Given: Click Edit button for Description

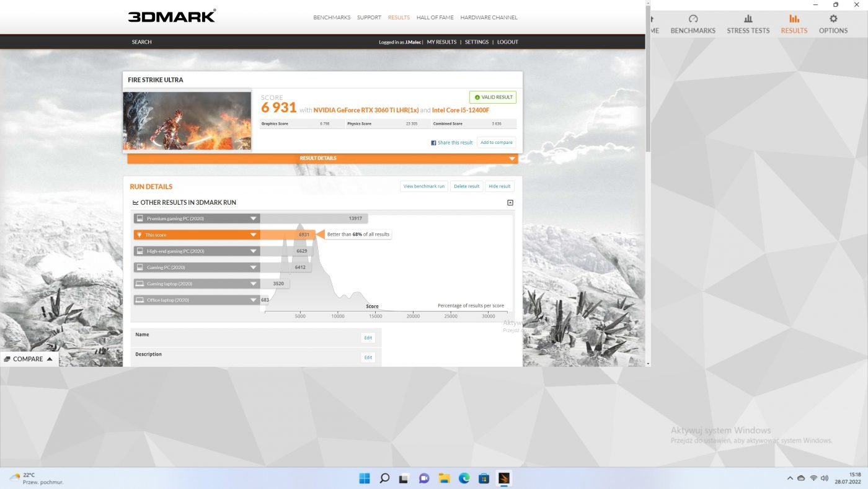Looking at the screenshot, I should coord(368,357).
